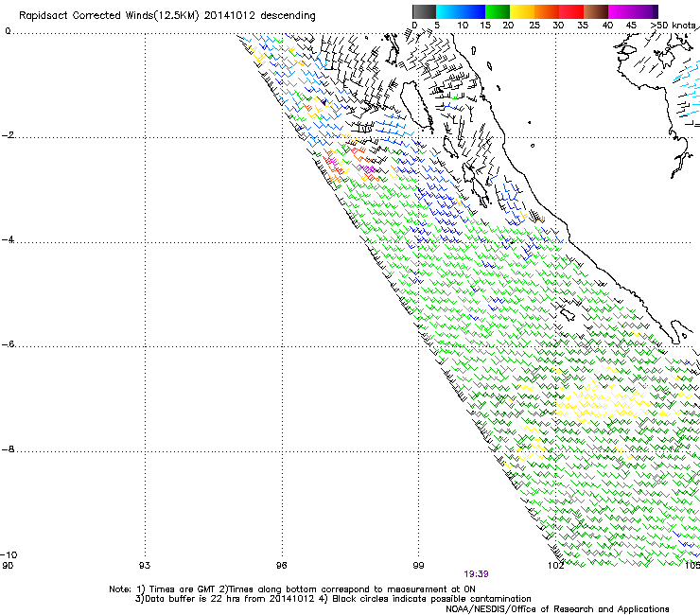Click the 'Note: 1) Times are GMT' footnote line
The image size is (700, 615).
click(292, 589)
